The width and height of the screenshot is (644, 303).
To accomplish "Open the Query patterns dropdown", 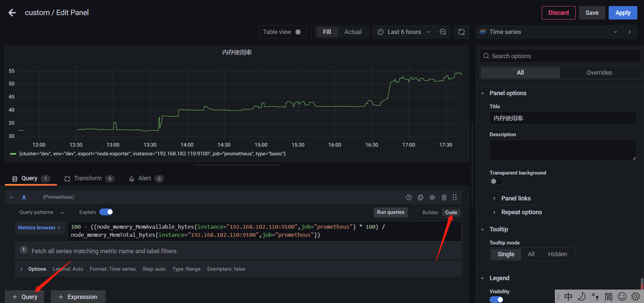I will point(41,212).
